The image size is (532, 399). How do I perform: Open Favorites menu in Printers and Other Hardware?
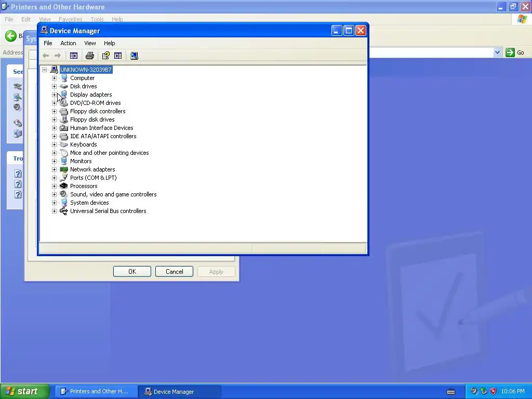click(x=71, y=19)
